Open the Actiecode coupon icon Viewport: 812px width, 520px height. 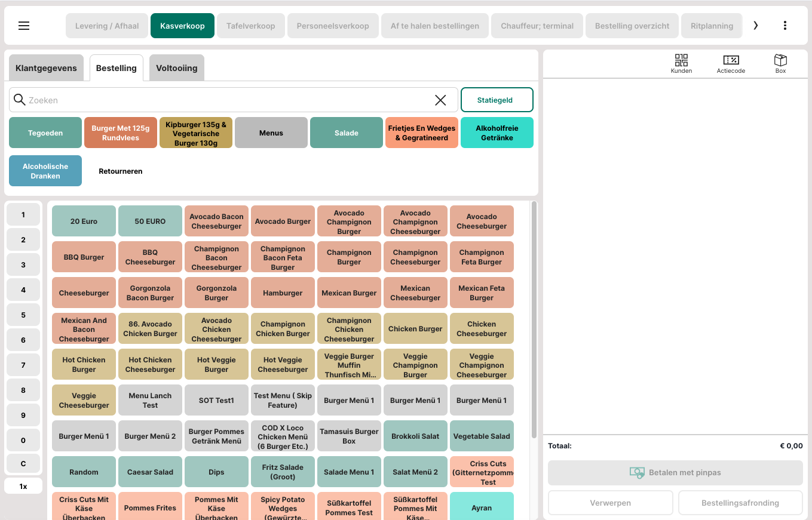point(731,63)
